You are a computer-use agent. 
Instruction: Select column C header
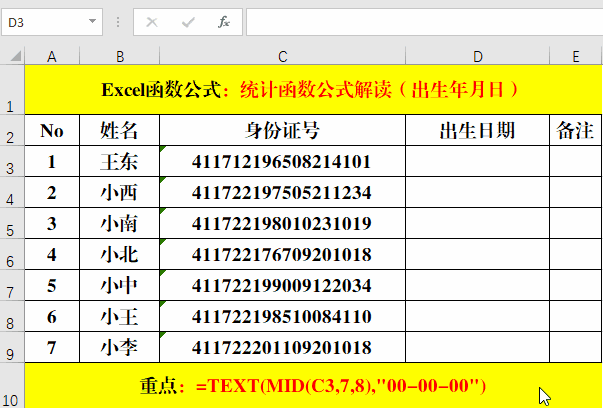point(283,57)
